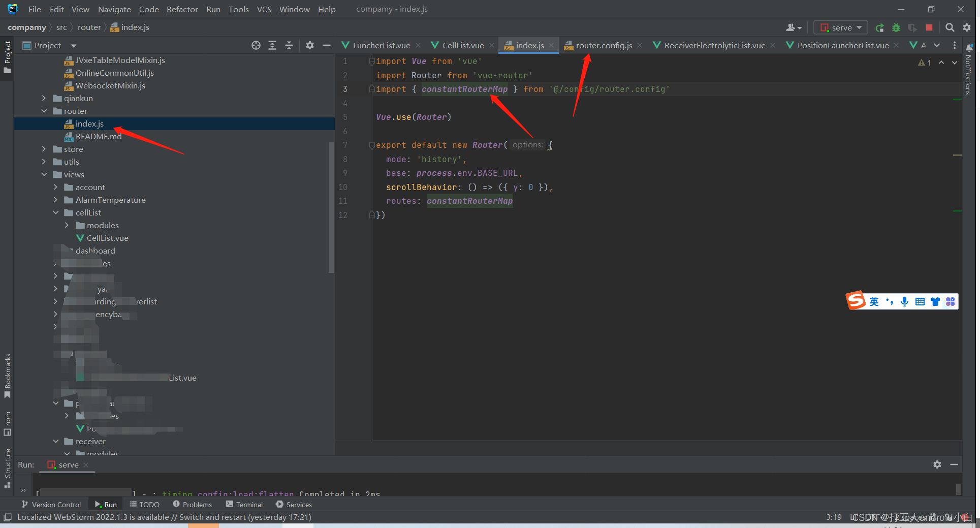Open Sogou skin shirt icon
The image size is (980, 528).
click(935, 301)
